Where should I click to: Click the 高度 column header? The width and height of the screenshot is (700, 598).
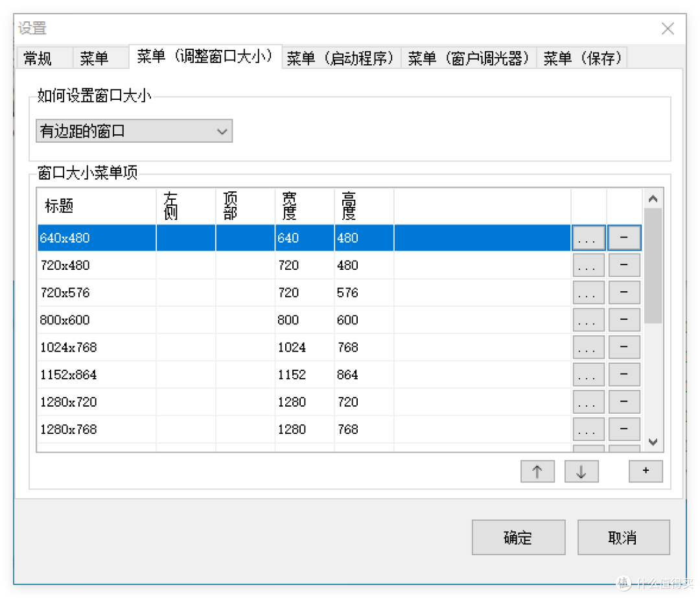(x=364, y=206)
